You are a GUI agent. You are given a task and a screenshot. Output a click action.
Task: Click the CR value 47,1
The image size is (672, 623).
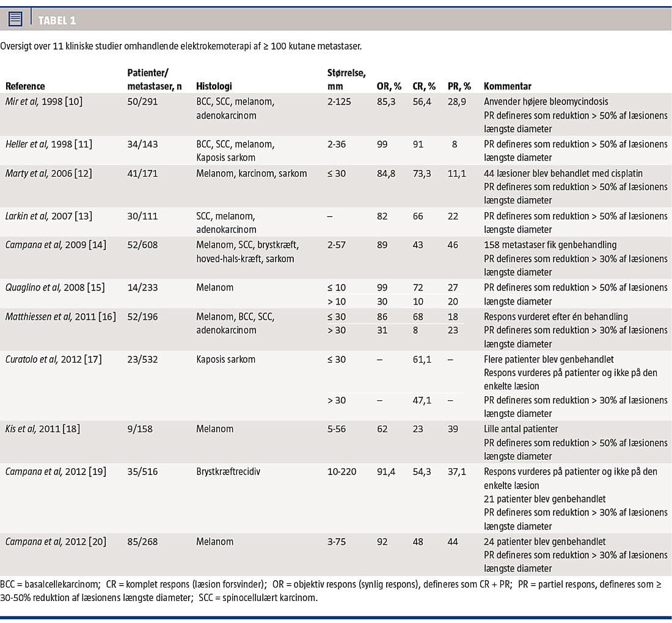422,400
